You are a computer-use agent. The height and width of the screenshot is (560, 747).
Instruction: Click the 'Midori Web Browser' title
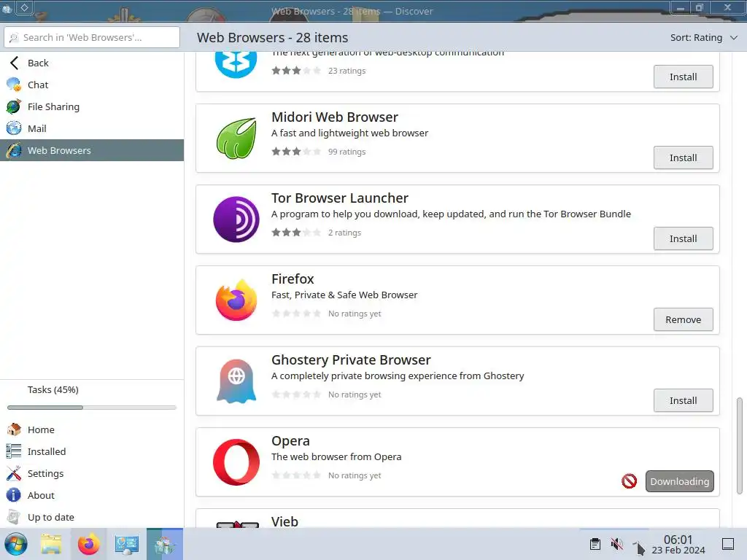tap(334, 117)
